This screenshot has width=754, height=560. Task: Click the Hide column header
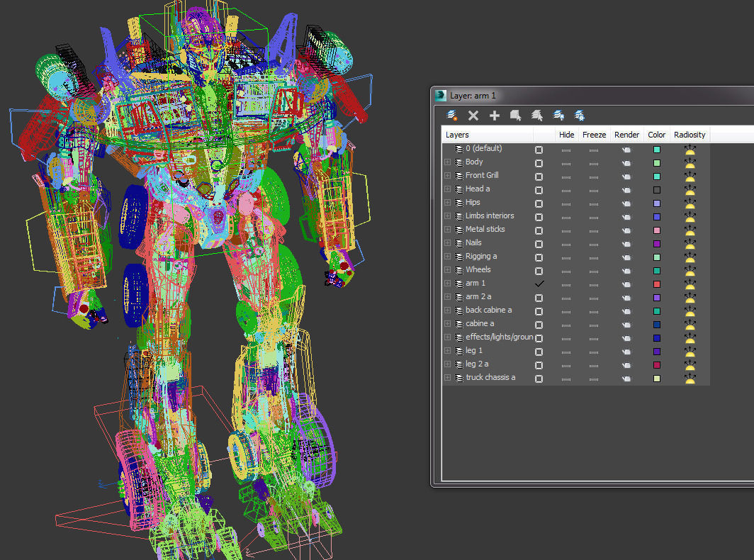pos(566,135)
